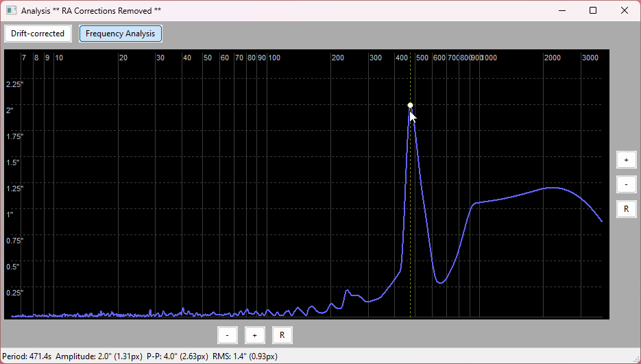Screen dimensions: 641x364
Task: Click the 2.25" y-axis label
Action: (x=14, y=84)
